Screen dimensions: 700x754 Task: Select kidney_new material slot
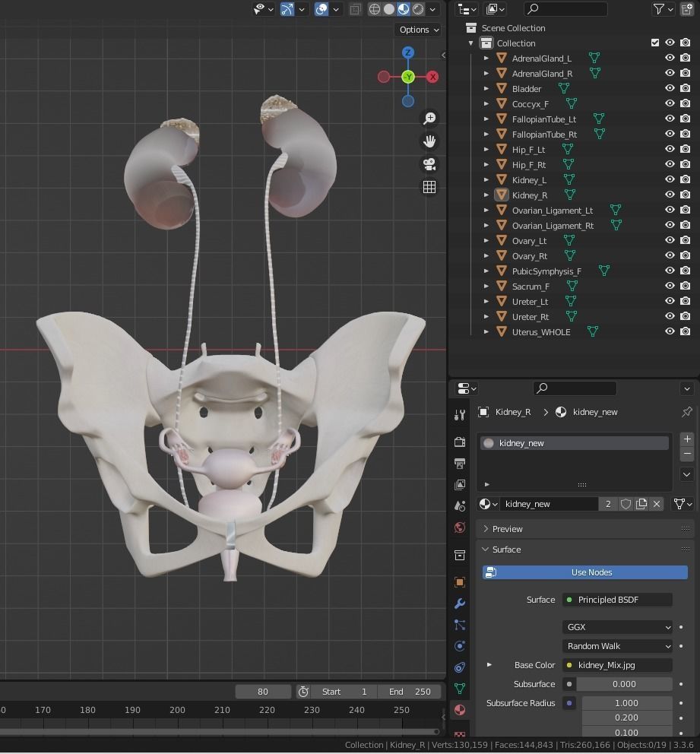click(574, 443)
